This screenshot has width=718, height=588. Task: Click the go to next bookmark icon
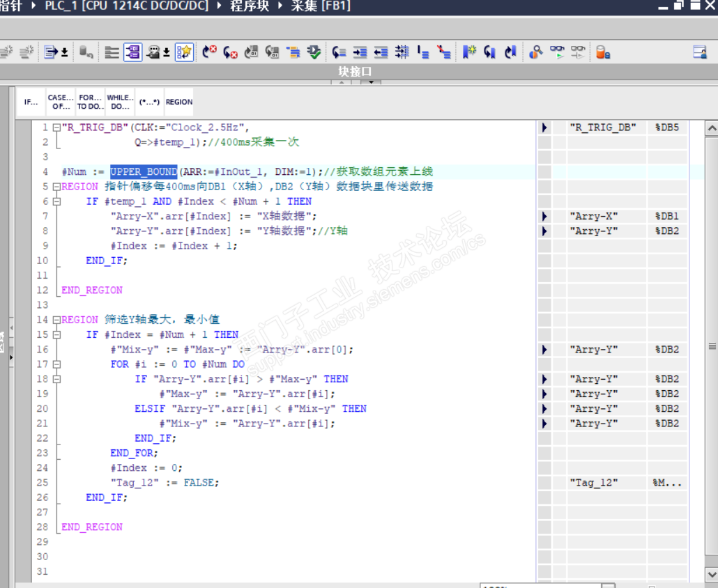[x=510, y=52]
